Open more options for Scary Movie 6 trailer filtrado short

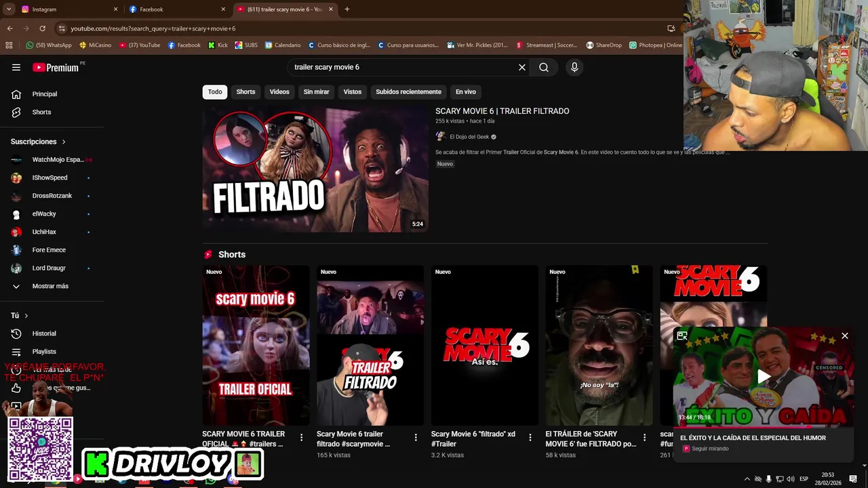point(416,438)
